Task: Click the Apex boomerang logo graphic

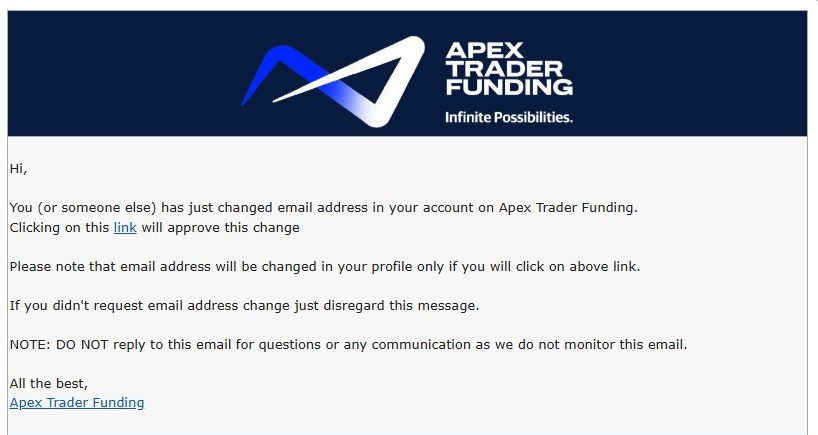Action: [333, 81]
